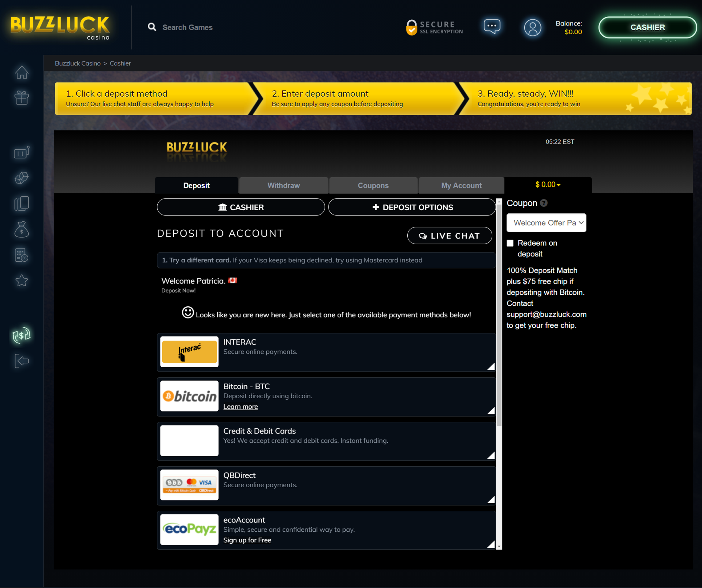Image resolution: width=702 pixels, height=588 pixels.
Task: Open the LIVE CHAT button
Action: (x=450, y=236)
